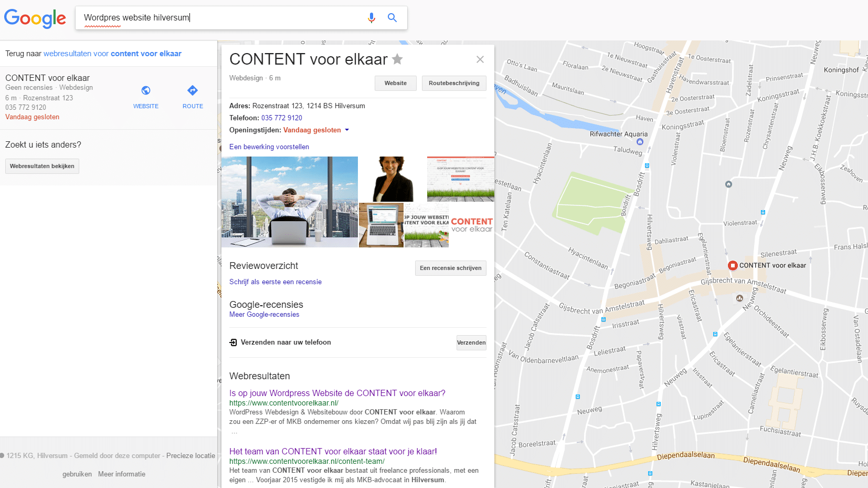Click the address Rozenstraat 123 text in card
Screen dimensions: 868x488
point(309,106)
